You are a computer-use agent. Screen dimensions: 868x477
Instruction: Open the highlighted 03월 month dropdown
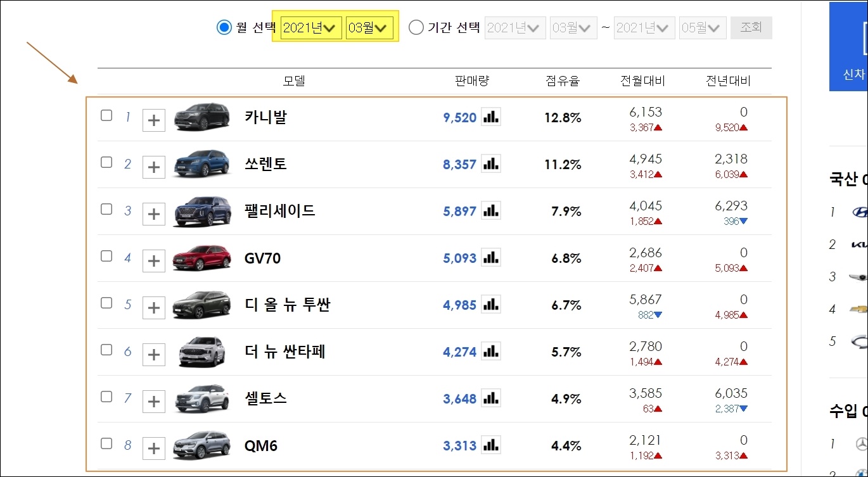[369, 28]
